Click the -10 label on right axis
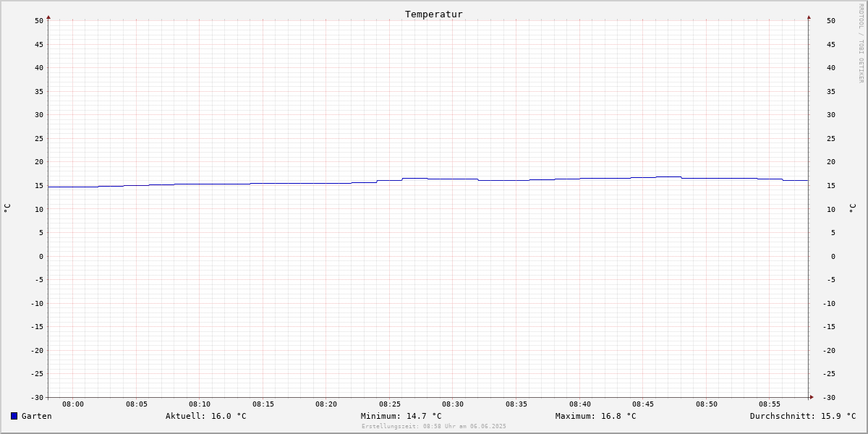868x434 pixels. [x=829, y=304]
